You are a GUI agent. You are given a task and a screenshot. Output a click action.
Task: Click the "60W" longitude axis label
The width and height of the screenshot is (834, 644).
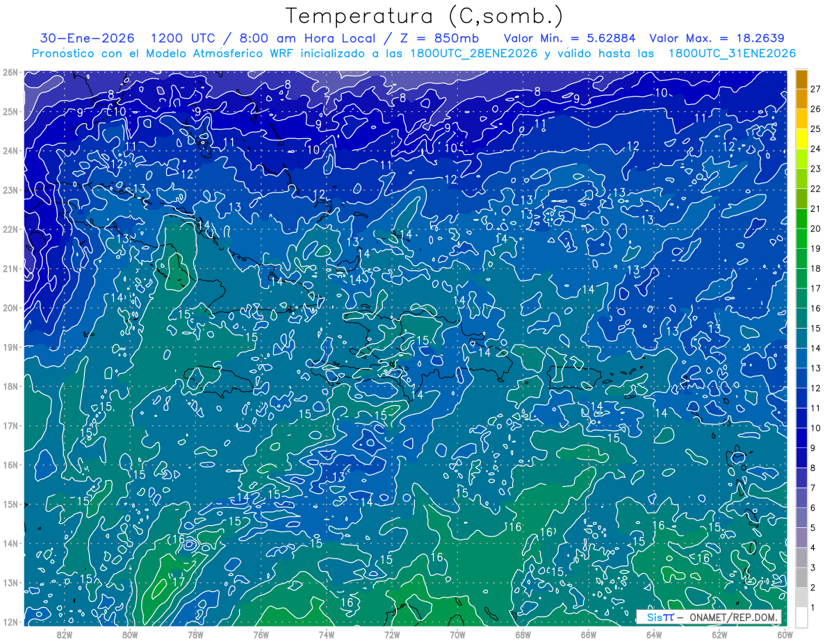(784, 634)
